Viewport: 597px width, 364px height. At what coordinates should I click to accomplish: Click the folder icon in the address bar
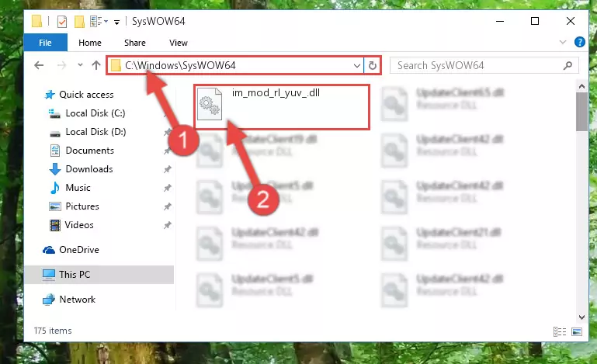[x=116, y=65]
